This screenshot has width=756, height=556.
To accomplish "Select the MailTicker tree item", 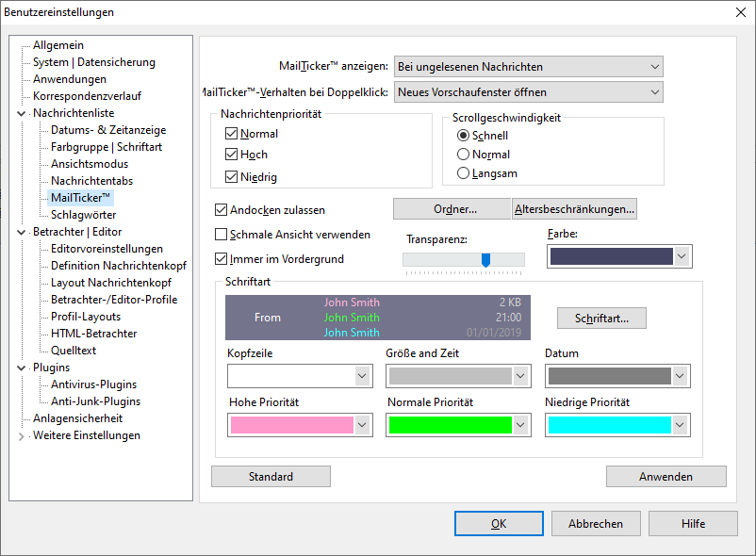I will tap(80, 198).
